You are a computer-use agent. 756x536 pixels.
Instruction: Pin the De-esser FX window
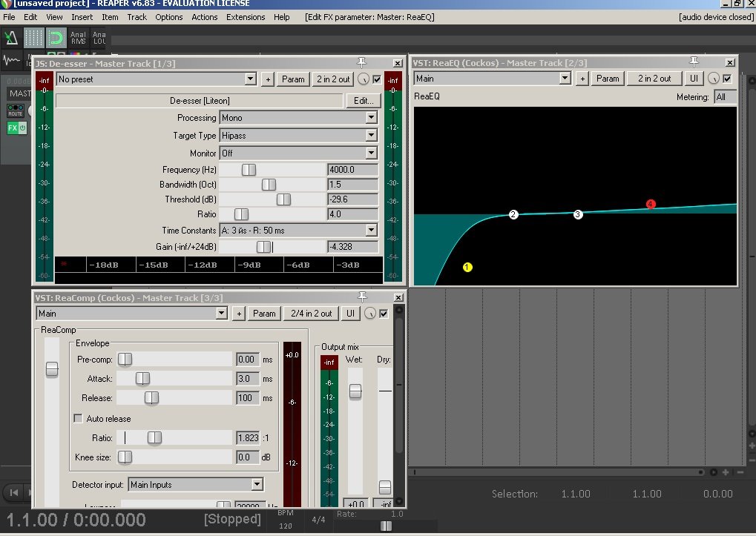click(x=361, y=62)
